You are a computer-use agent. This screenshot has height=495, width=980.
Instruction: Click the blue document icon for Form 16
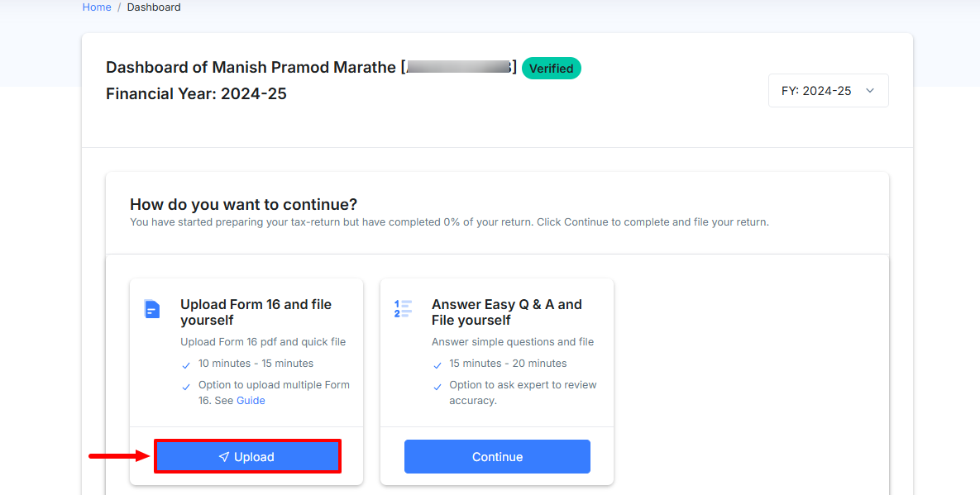152,309
